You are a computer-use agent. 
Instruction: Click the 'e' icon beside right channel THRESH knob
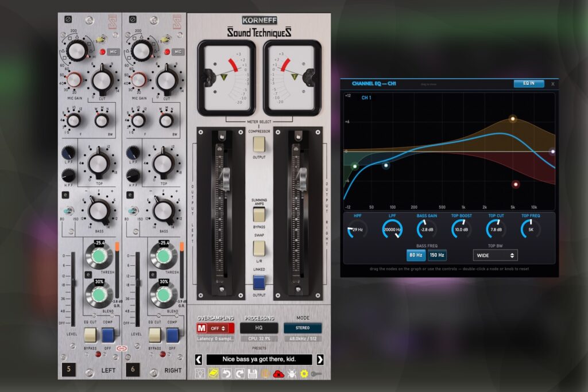(153, 275)
